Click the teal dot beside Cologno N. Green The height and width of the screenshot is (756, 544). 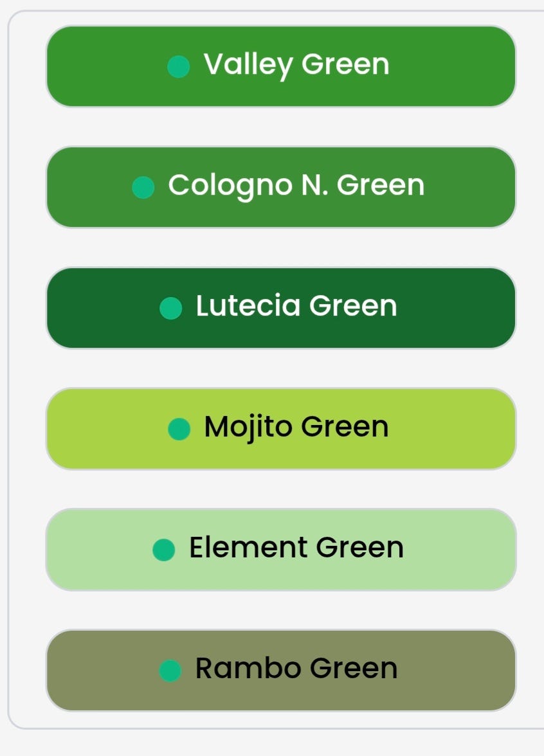point(143,187)
